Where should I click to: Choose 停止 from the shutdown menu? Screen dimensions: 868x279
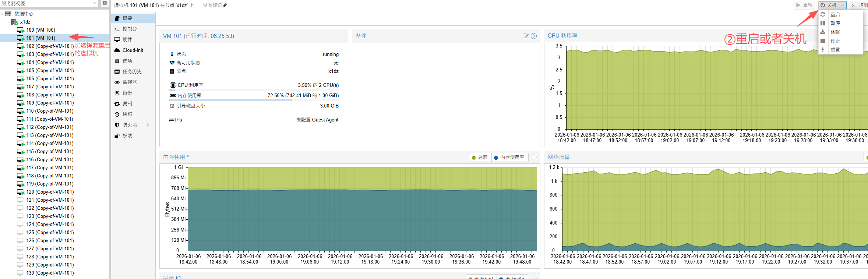[835, 41]
